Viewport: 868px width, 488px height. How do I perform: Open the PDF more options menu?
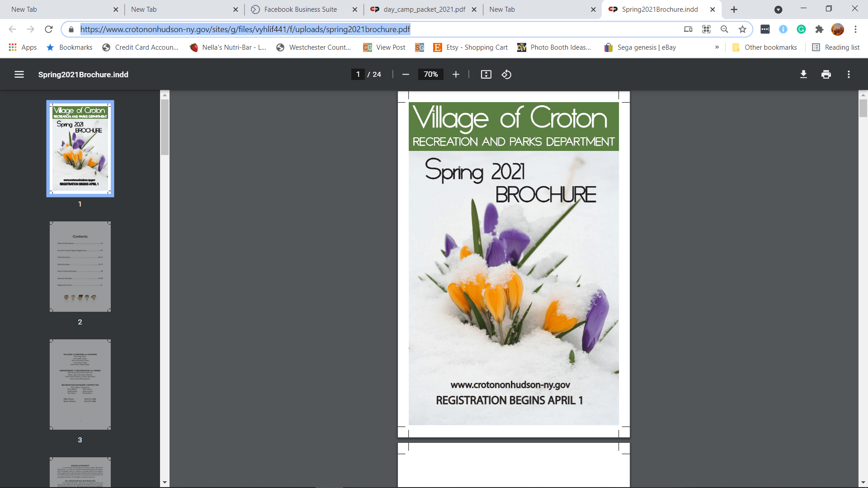pos(849,74)
